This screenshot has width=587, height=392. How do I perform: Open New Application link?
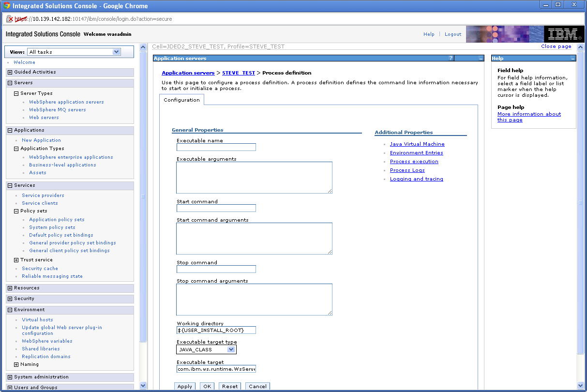41,140
